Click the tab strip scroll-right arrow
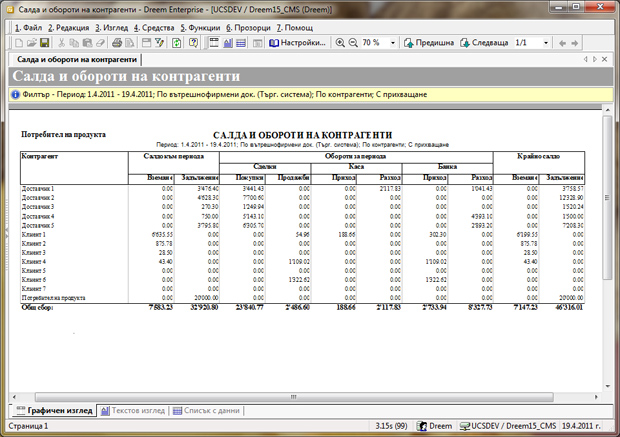The height and width of the screenshot is (437, 620). 595,59
